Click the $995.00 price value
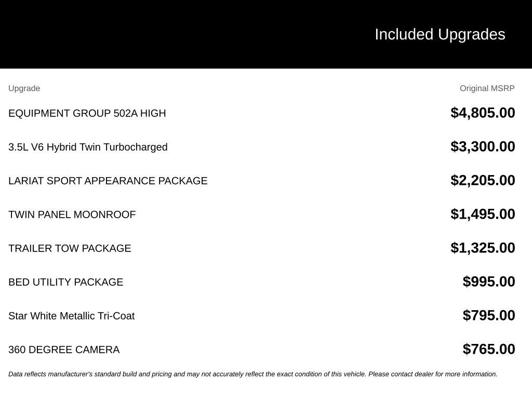This screenshot has width=532, height=399. 488,282
